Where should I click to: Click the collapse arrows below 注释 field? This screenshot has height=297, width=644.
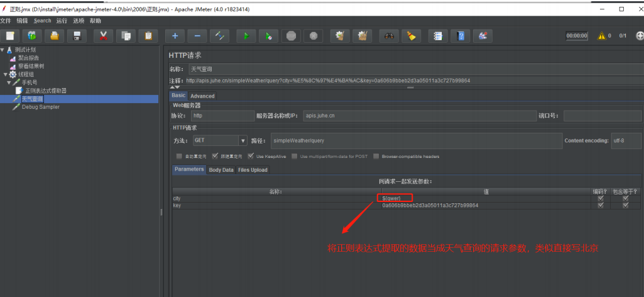click(175, 87)
